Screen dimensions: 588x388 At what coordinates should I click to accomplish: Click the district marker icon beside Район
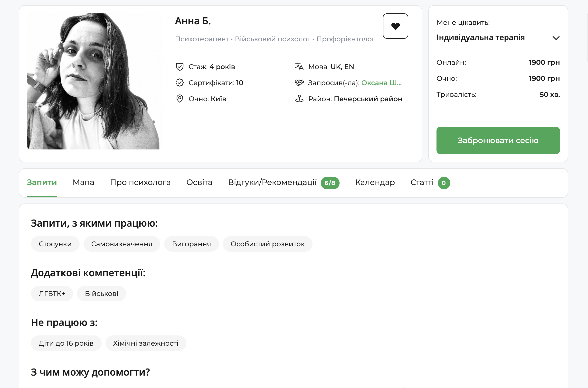[x=299, y=99]
